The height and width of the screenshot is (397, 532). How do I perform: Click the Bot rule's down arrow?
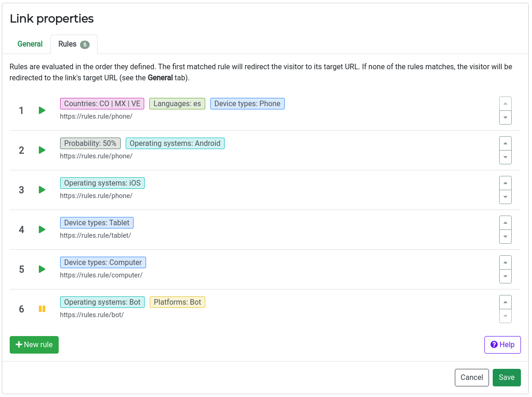505,316
